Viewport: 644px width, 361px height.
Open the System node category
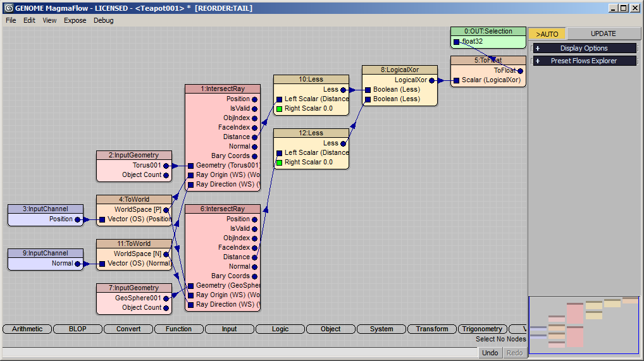381,329
